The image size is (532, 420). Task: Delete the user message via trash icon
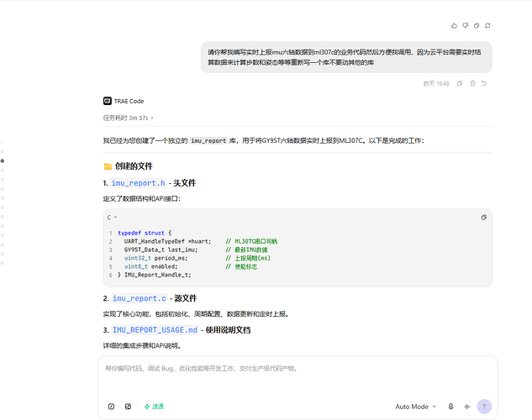click(472, 83)
